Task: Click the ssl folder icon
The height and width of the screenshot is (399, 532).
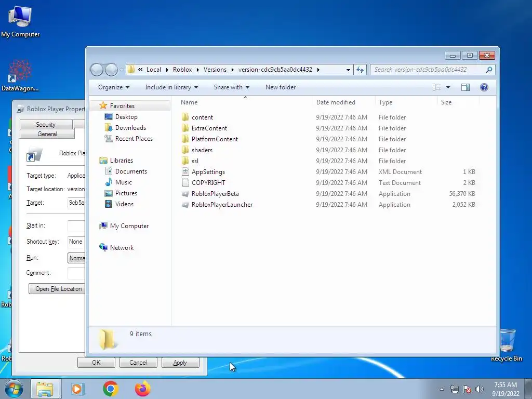Action: pos(185,161)
